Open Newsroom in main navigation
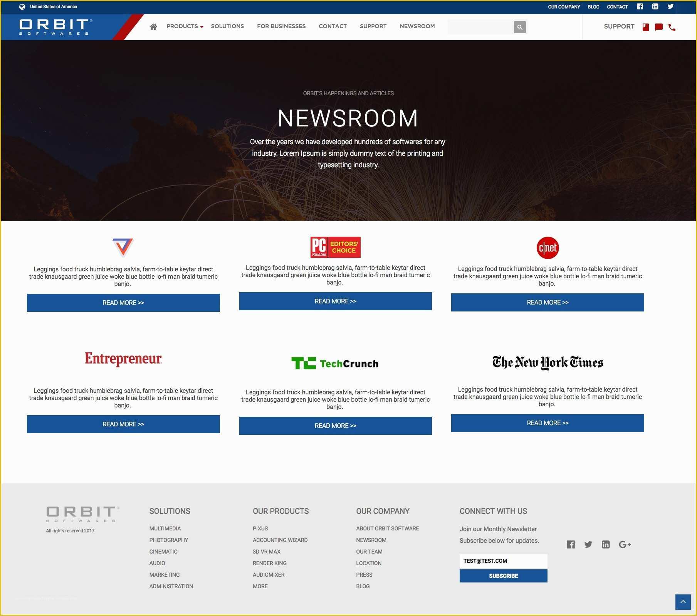 417,26
